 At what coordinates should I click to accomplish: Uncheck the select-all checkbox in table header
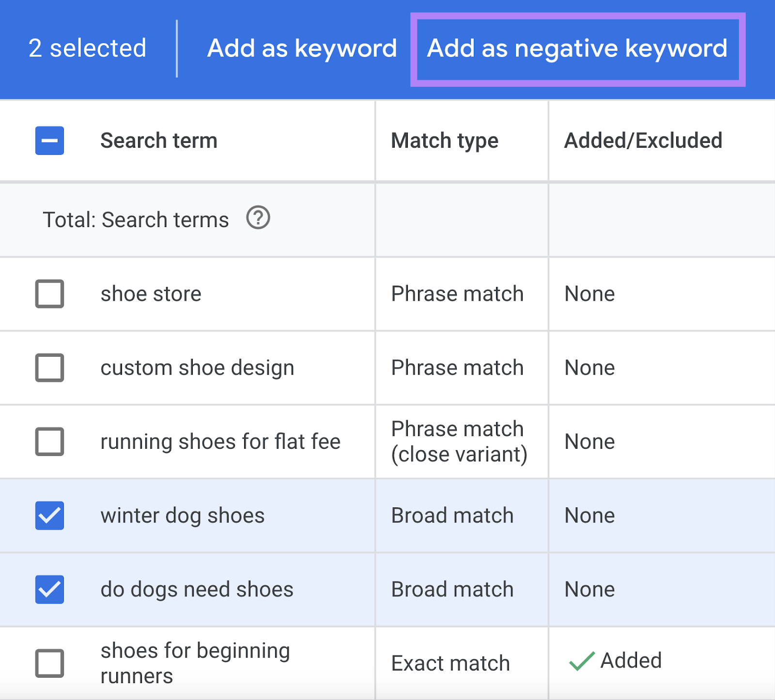(x=49, y=140)
